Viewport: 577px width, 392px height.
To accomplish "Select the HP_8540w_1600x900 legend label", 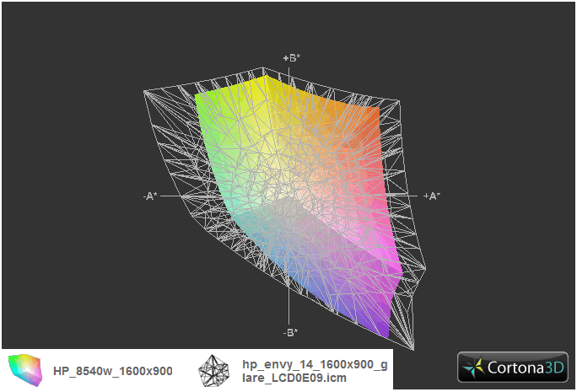I will pyautogui.click(x=113, y=371).
